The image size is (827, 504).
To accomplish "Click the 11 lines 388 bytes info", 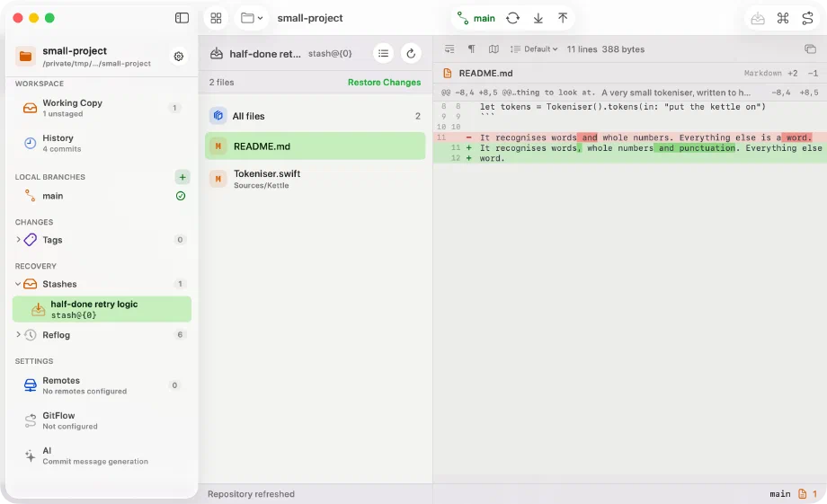I will 606,49.
